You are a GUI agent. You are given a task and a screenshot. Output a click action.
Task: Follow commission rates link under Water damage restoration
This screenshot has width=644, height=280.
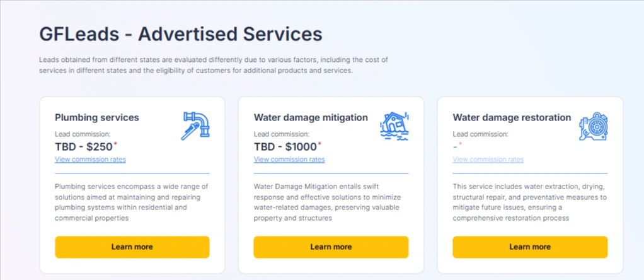(x=488, y=160)
